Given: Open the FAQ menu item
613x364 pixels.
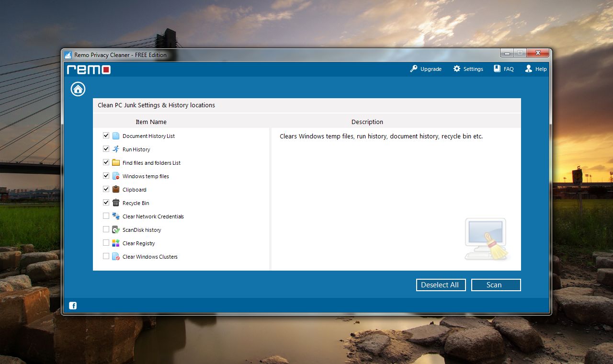Looking at the screenshot, I should tap(504, 69).
